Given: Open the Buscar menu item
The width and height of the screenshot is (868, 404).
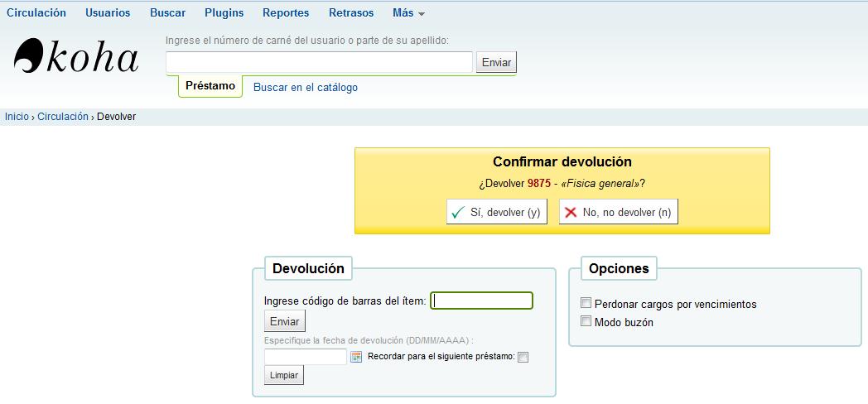Looking at the screenshot, I should tap(167, 13).
